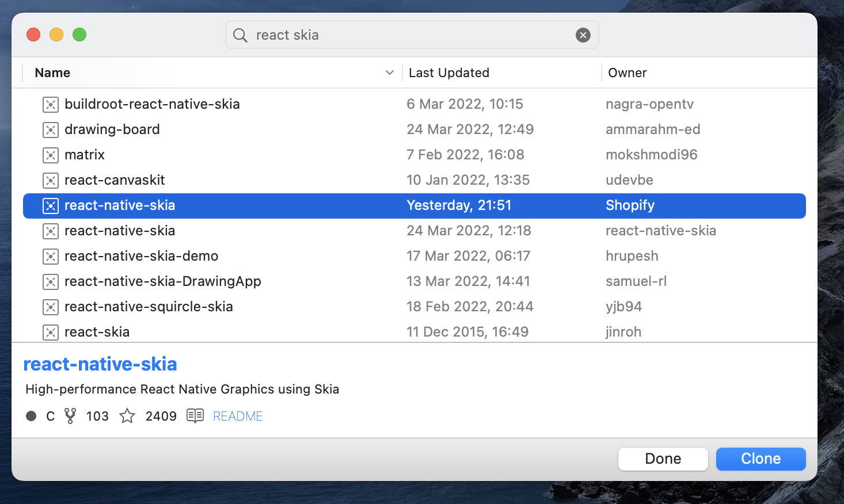The height and width of the screenshot is (504, 844).
Task: Click the repo icon next to drawing-board
Action: click(x=51, y=130)
